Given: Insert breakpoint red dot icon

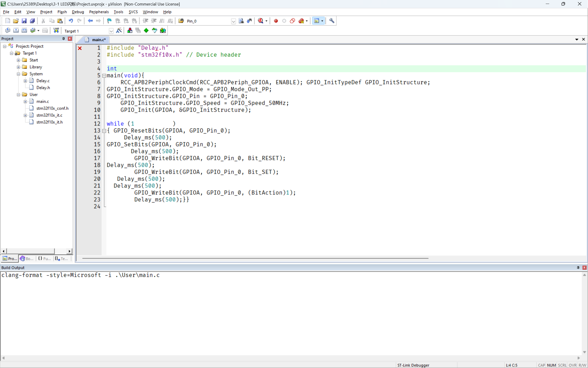Looking at the screenshot, I should click(276, 21).
